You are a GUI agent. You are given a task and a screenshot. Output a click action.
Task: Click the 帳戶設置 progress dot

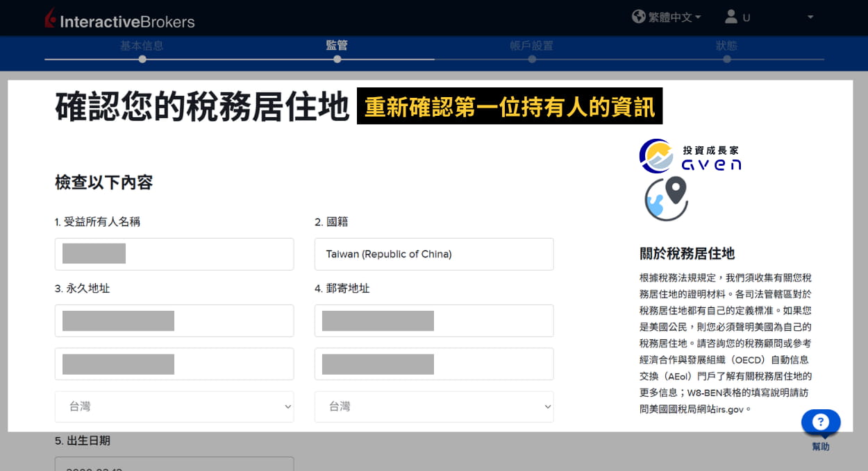(x=531, y=59)
